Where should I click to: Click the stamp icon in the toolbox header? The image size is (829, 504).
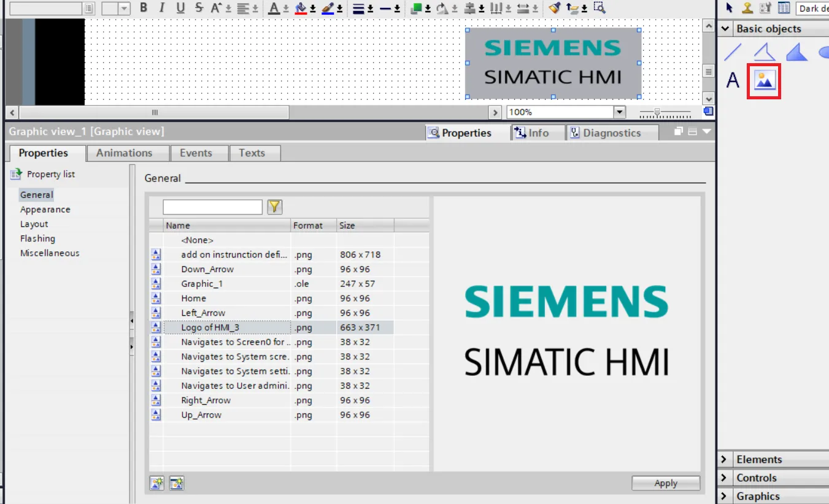[x=747, y=8]
